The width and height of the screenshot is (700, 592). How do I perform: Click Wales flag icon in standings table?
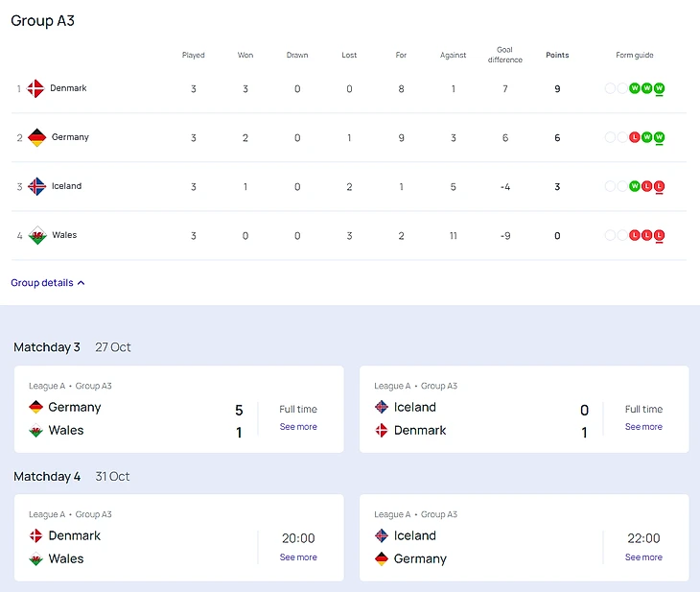click(x=36, y=235)
